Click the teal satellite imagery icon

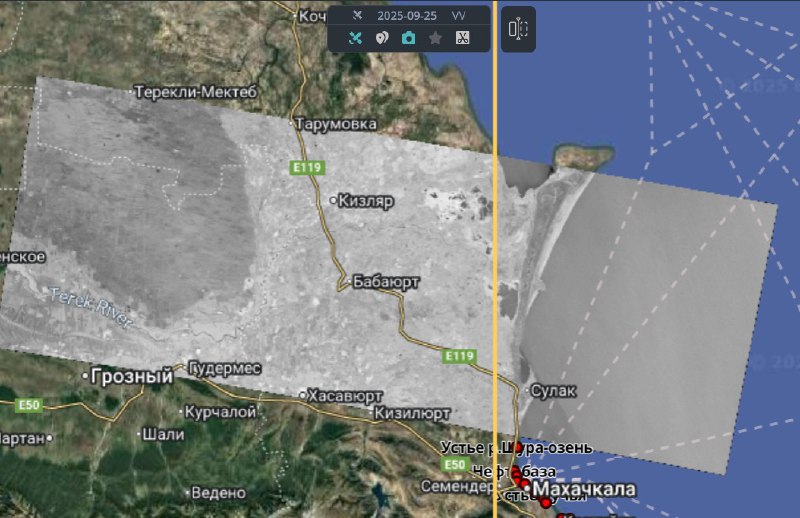pos(355,38)
